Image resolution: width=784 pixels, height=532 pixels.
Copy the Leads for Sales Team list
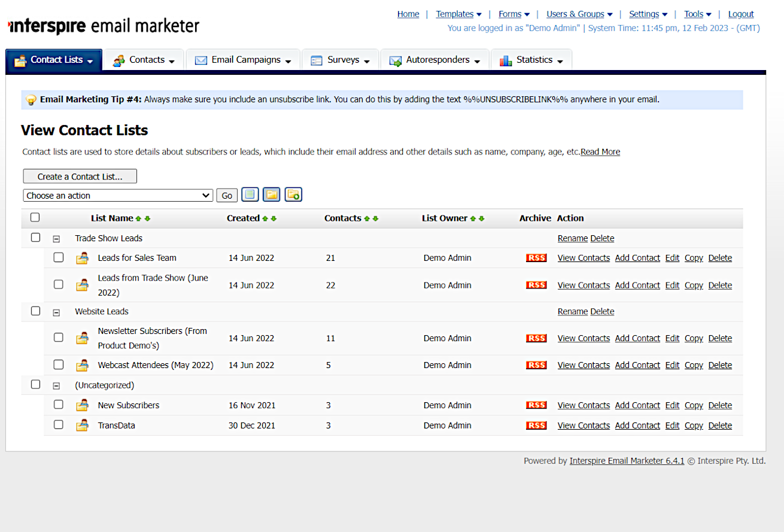click(694, 258)
